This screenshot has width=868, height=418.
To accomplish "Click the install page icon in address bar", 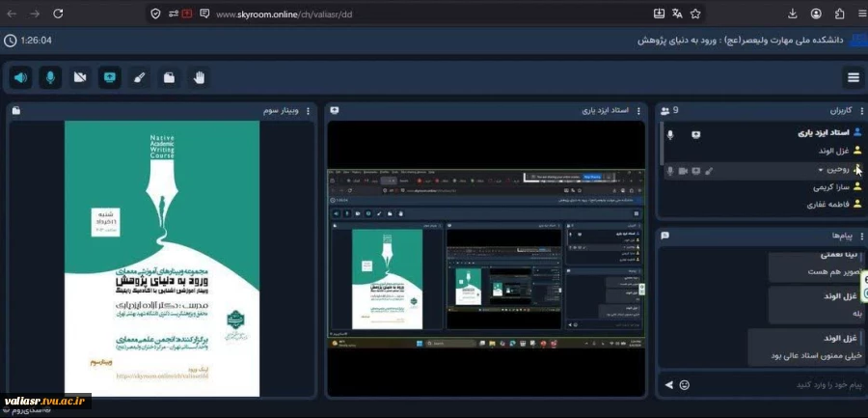I will (x=659, y=14).
